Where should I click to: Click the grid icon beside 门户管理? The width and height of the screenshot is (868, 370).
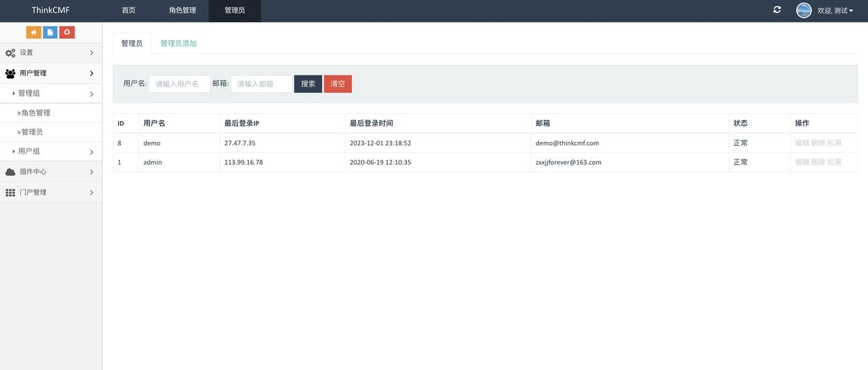10,193
